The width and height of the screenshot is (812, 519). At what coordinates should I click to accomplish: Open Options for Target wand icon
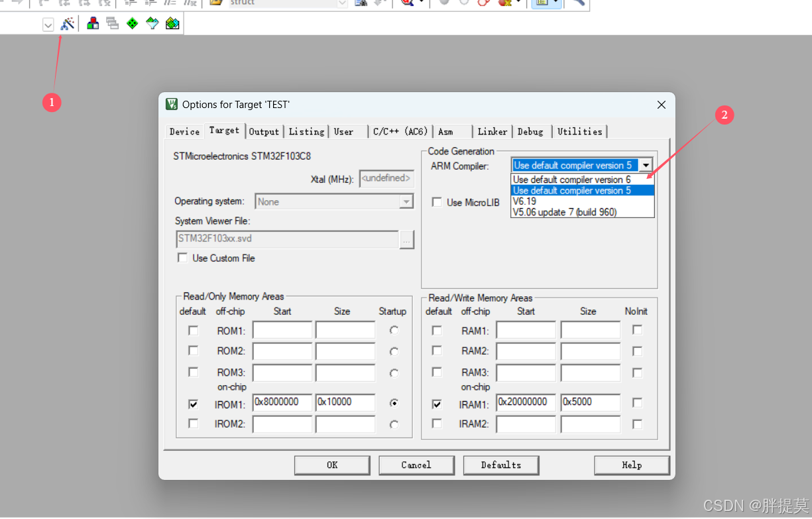pos(68,24)
